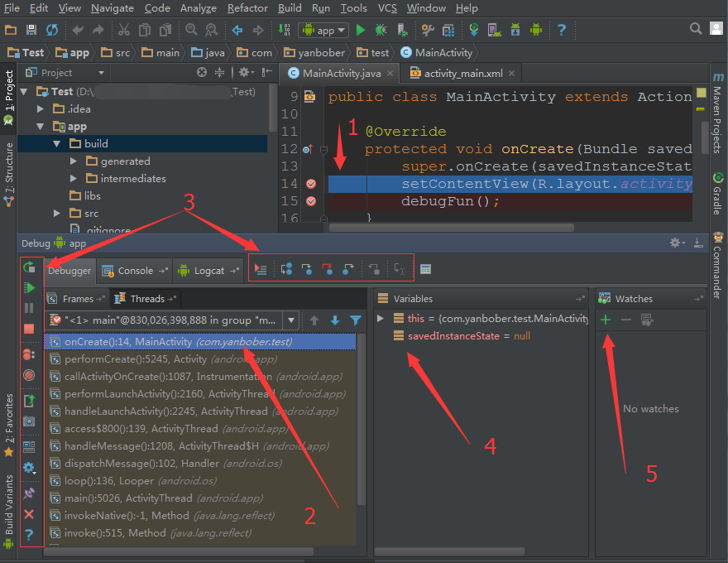Switch to the Logcat tab

click(x=210, y=271)
